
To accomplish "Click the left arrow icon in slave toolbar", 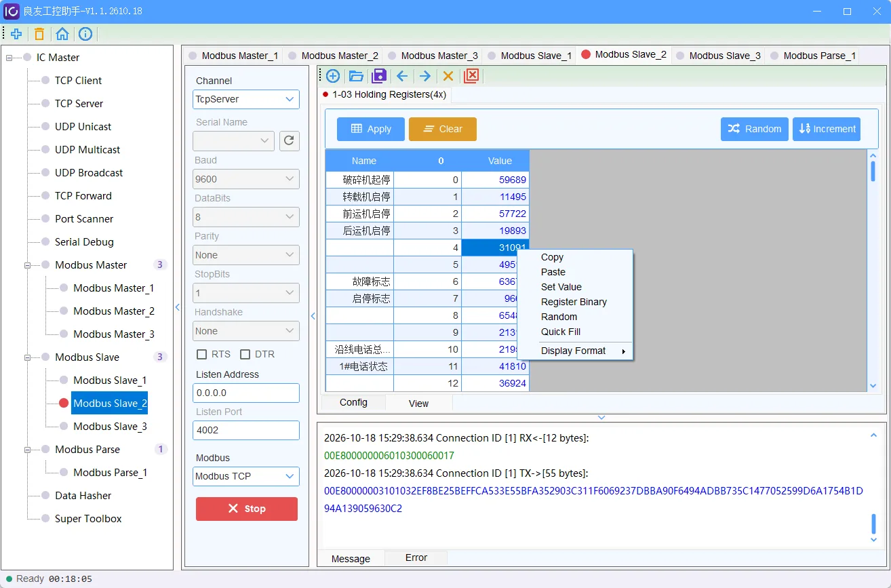I will [402, 76].
